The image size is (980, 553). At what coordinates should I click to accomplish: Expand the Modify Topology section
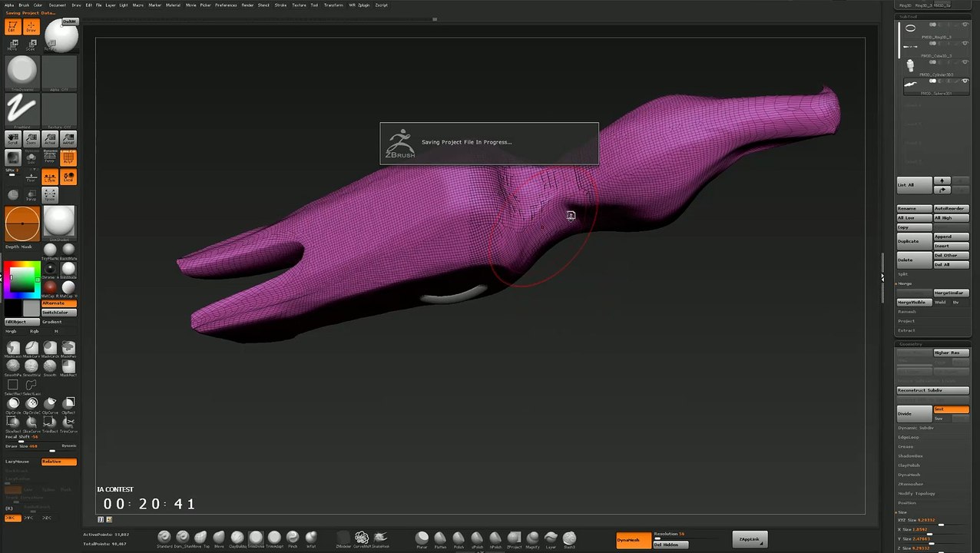pos(916,493)
